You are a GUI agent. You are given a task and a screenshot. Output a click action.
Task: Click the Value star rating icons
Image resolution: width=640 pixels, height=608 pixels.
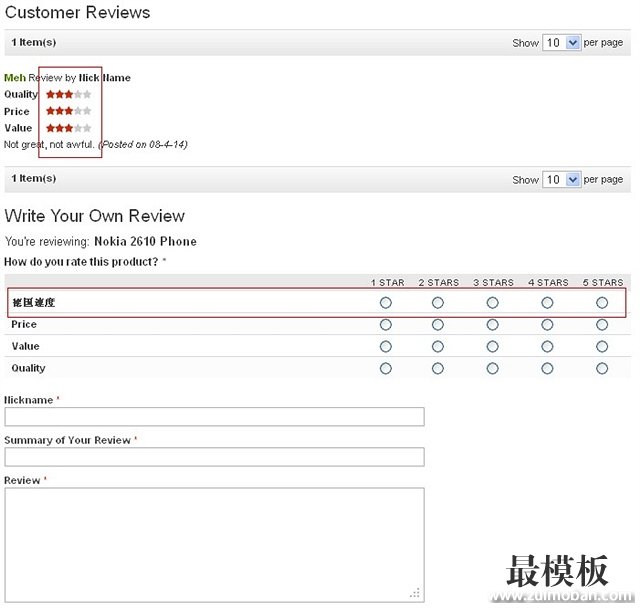68,128
